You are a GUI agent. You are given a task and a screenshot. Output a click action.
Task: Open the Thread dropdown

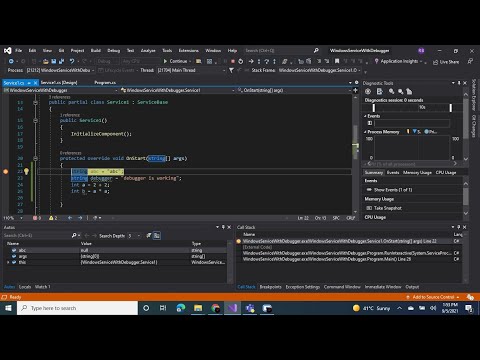click(191, 70)
